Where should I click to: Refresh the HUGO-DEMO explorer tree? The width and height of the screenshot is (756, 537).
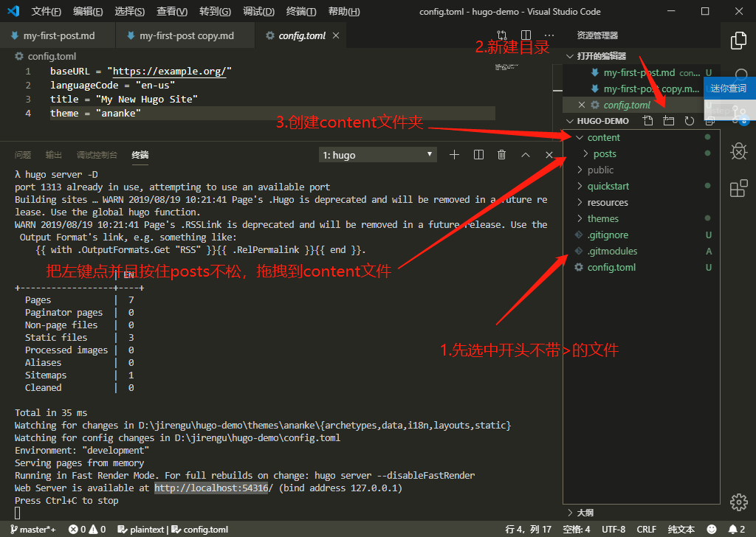(690, 121)
